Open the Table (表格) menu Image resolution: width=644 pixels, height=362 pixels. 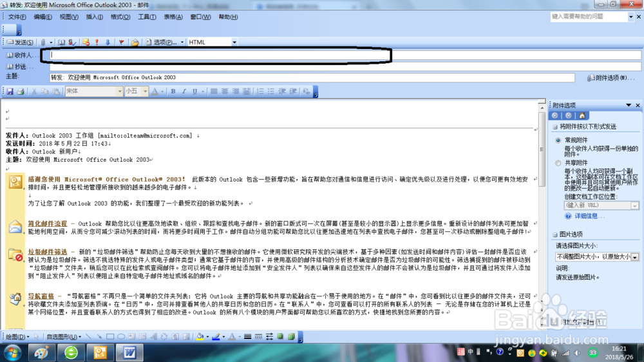173,17
